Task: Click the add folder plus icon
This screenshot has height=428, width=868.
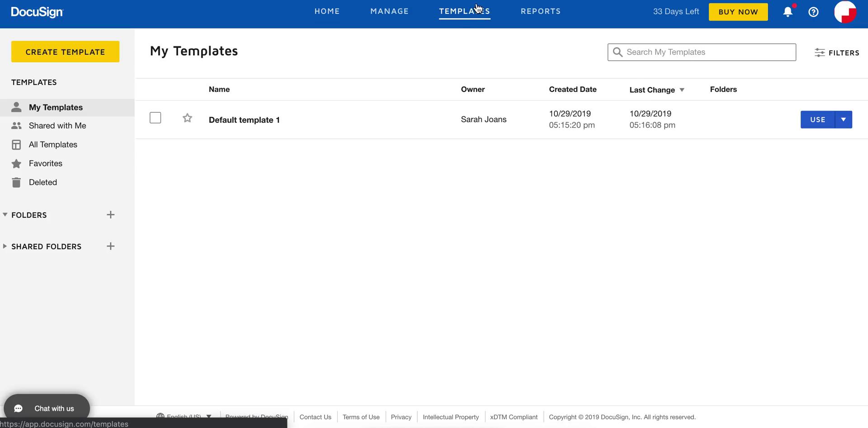Action: click(x=111, y=214)
